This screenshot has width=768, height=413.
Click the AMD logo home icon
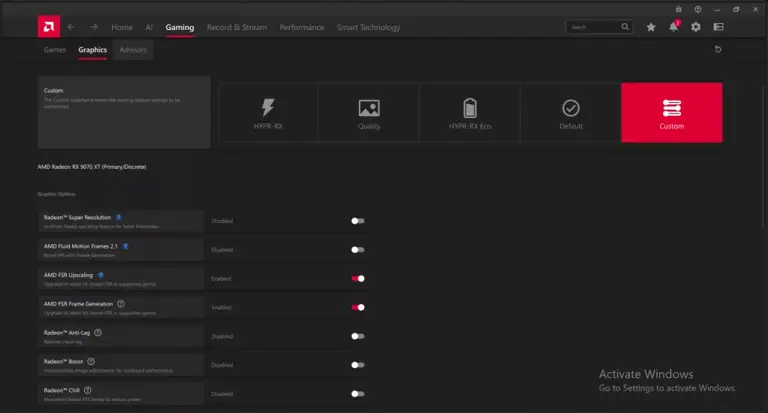click(49, 26)
